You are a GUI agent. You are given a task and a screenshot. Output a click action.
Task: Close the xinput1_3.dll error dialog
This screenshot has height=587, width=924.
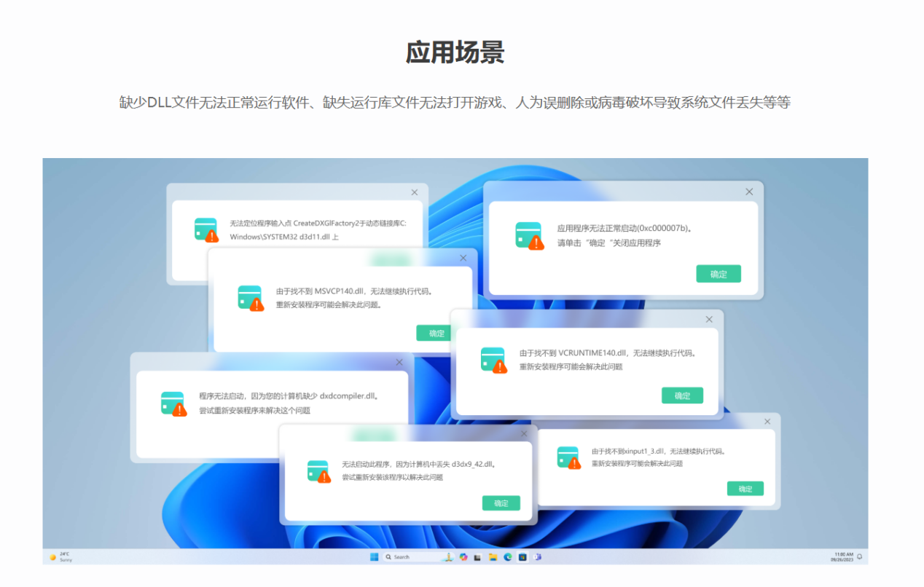coord(767,422)
